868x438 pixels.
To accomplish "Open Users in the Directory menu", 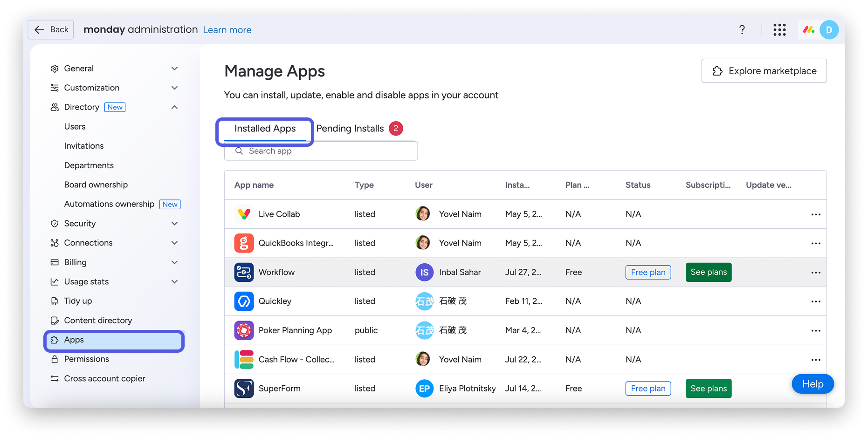I will click(x=75, y=127).
